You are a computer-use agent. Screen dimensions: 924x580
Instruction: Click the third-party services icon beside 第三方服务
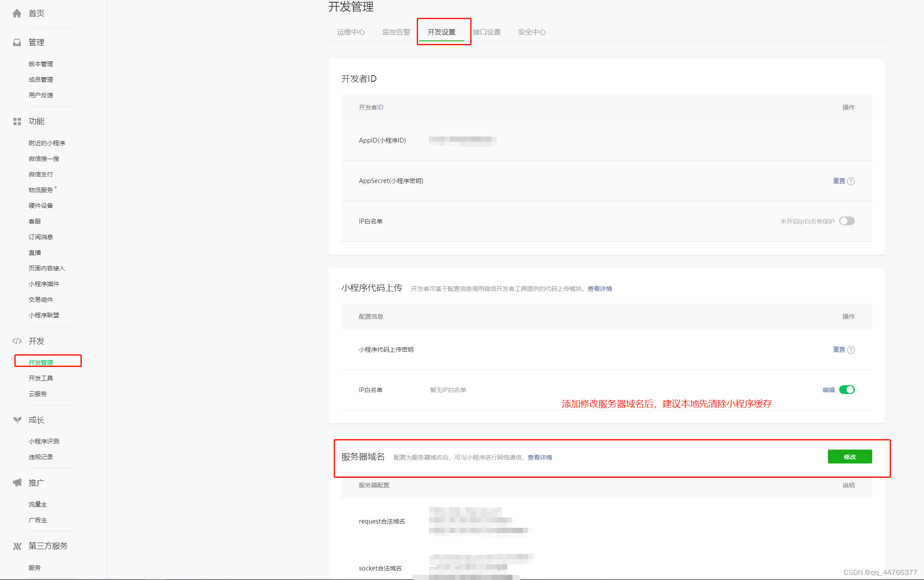coord(17,546)
